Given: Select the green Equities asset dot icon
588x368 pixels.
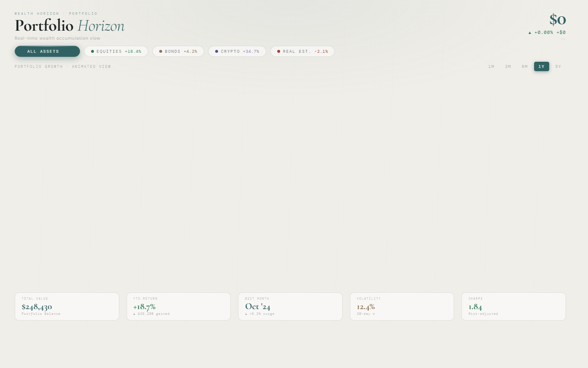Looking at the screenshot, I should pos(92,52).
